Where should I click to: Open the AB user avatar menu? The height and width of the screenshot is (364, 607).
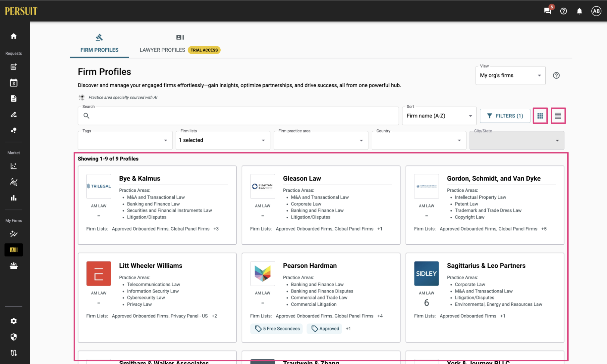[x=596, y=11]
